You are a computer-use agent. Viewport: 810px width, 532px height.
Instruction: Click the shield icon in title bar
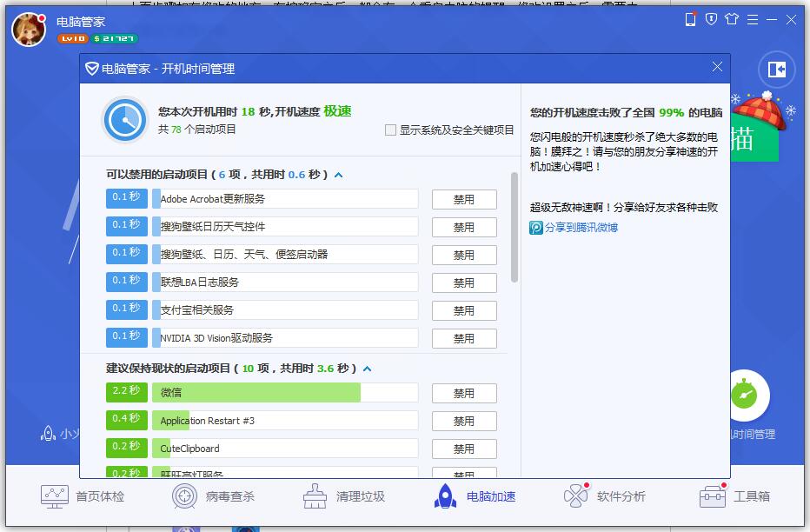click(x=711, y=20)
